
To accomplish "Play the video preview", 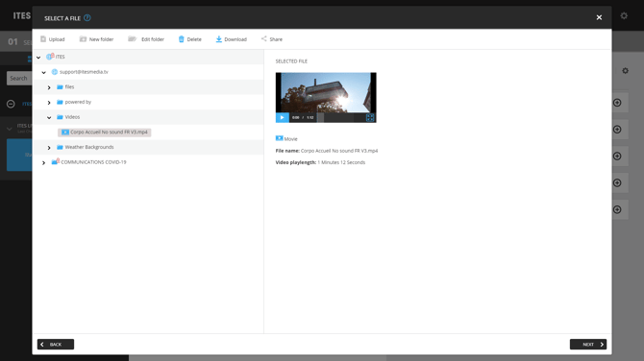I will pyautogui.click(x=283, y=117).
